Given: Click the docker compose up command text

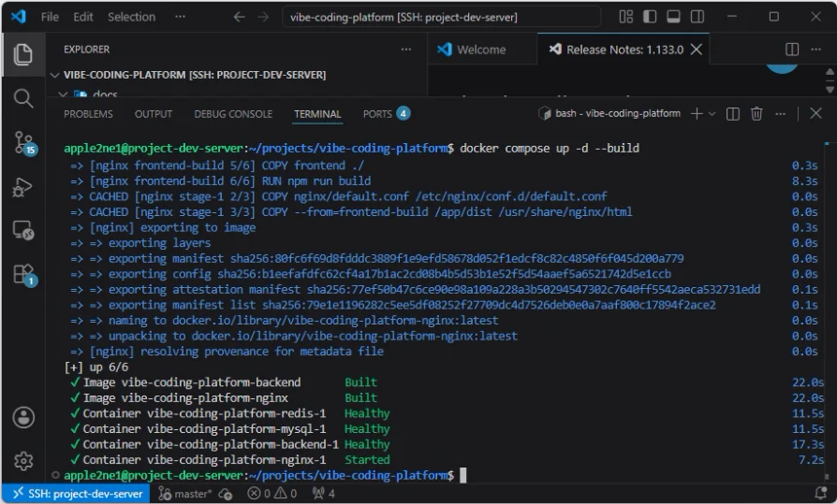Looking at the screenshot, I should tap(549, 148).
